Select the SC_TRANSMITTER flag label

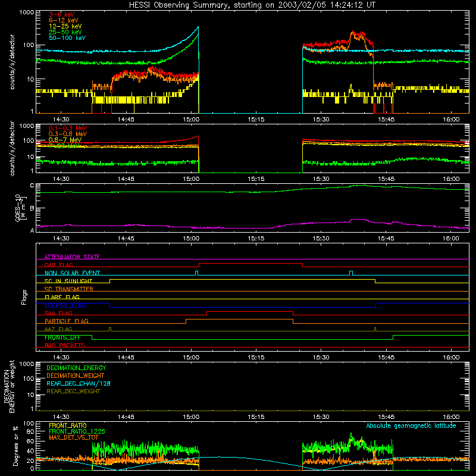tap(69, 289)
